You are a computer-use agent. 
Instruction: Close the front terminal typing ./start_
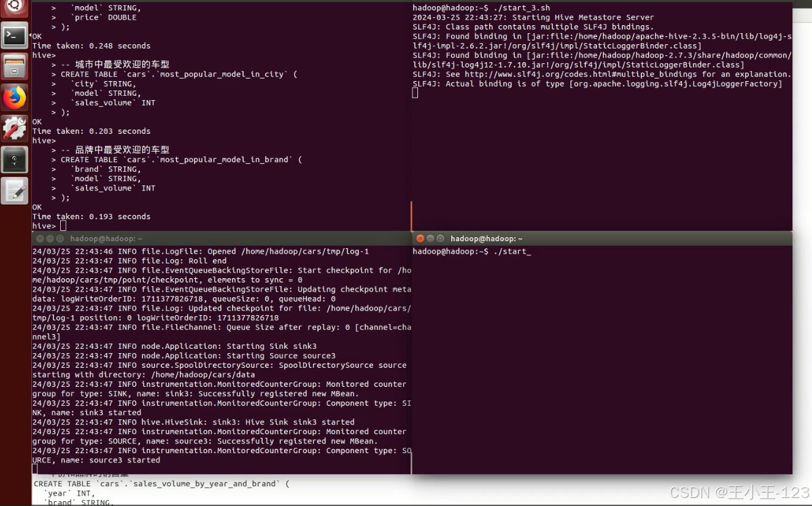(420, 238)
